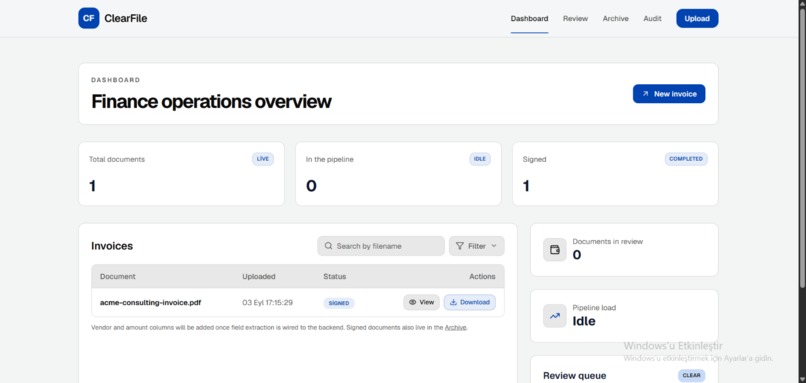Download acme-consulting-invoice.pdf
The width and height of the screenshot is (806, 383).
(x=470, y=302)
